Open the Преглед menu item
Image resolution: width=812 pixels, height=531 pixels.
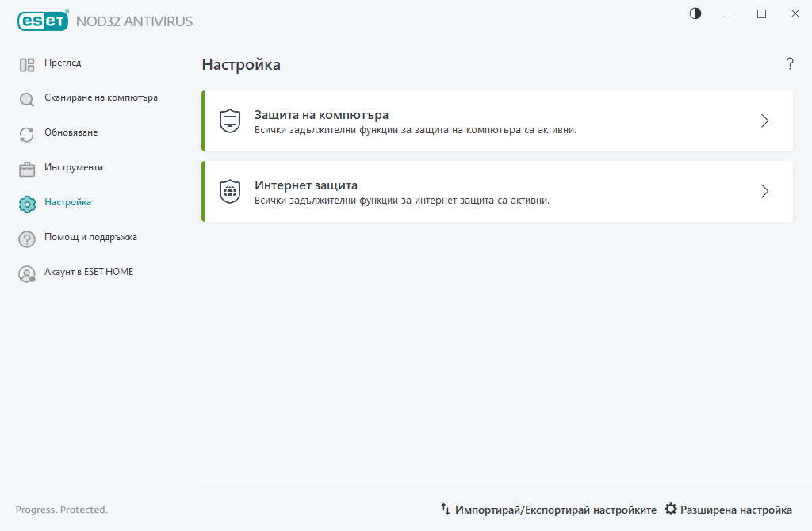point(63,63)
